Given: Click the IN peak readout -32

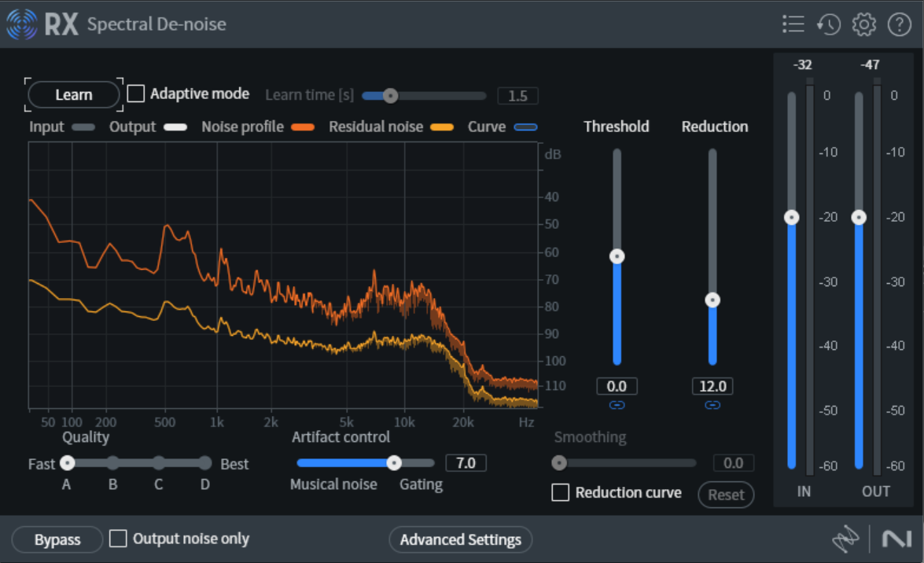Looking at the screenshot, I should pyautogui.click(x=803, y=64).
